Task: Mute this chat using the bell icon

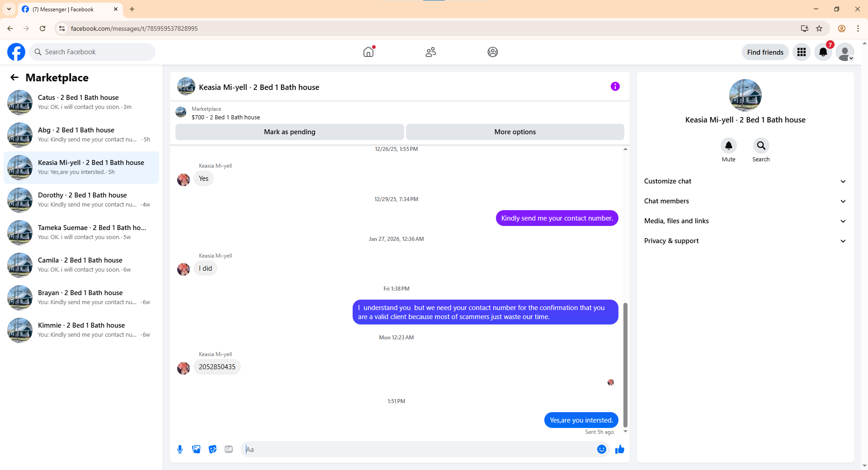Action: point(728,146)
